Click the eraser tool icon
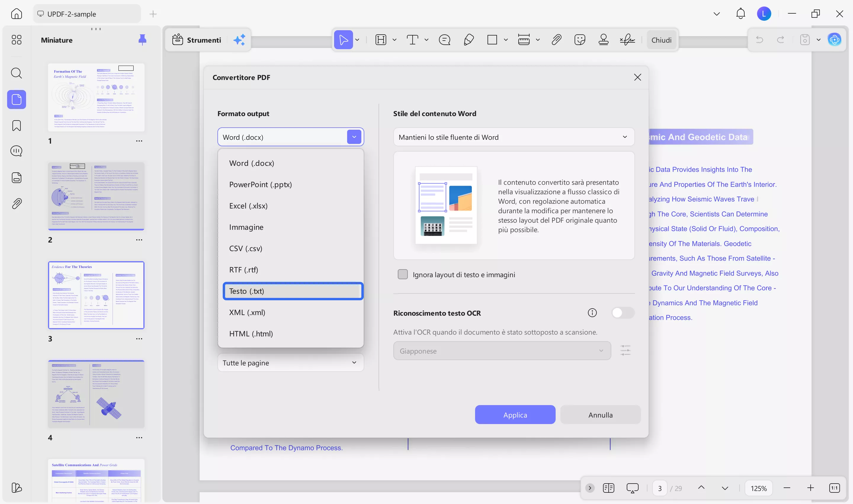 (x=469, y=40)
